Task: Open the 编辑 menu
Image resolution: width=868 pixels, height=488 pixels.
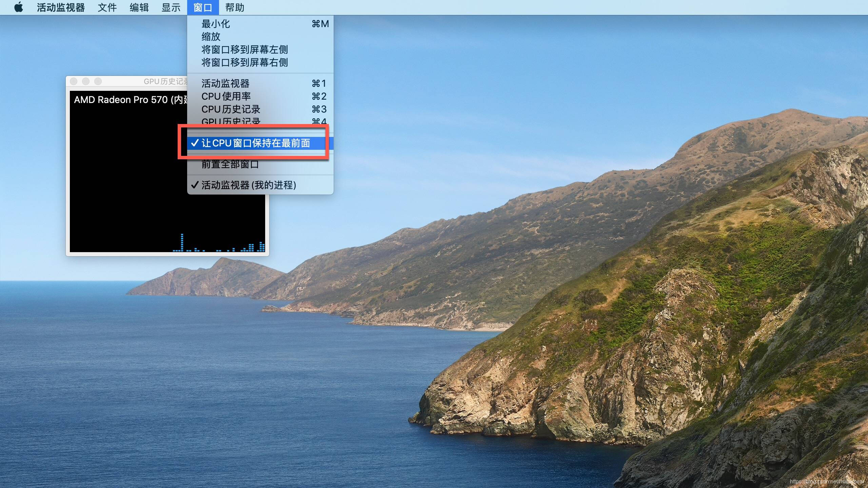Action: point(139,7)
